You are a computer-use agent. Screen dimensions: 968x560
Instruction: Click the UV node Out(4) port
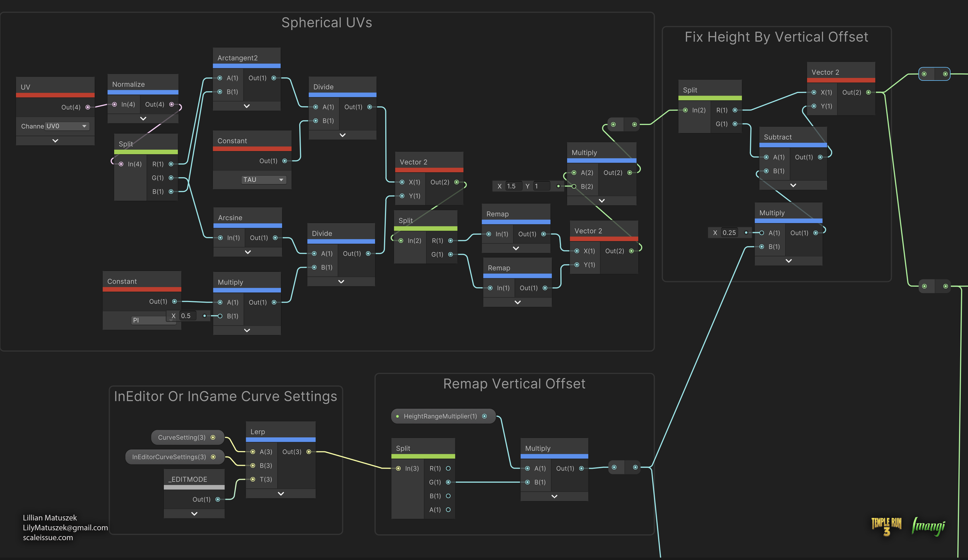coord(88,107)
